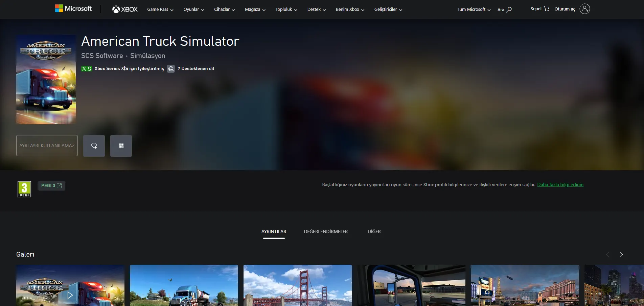Add game to wishlist heart icon
Image resolution: width=644 pixels, height=306 pixels.
click(94, 146)
